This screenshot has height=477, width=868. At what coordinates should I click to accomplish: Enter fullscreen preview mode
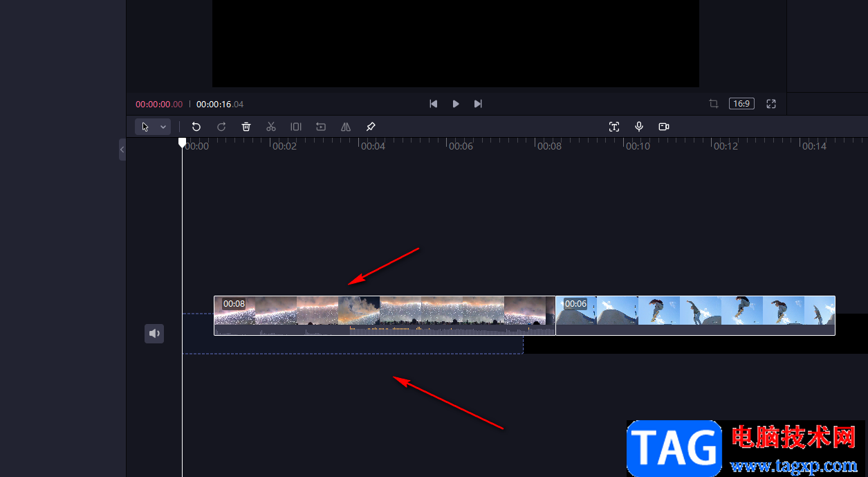[771, 104]
